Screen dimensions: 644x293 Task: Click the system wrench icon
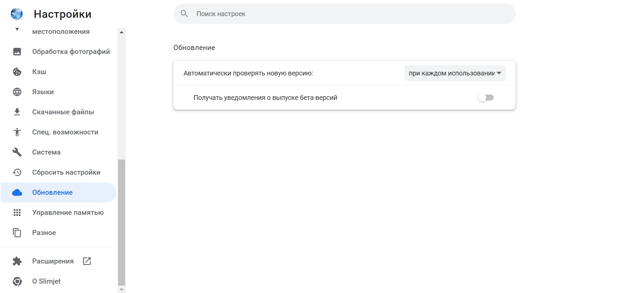(x=17, y=152)
